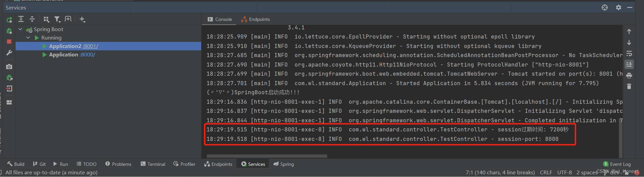644x177 pixels.
Task: Open the Problems tool window
Action: coord(118,164)
